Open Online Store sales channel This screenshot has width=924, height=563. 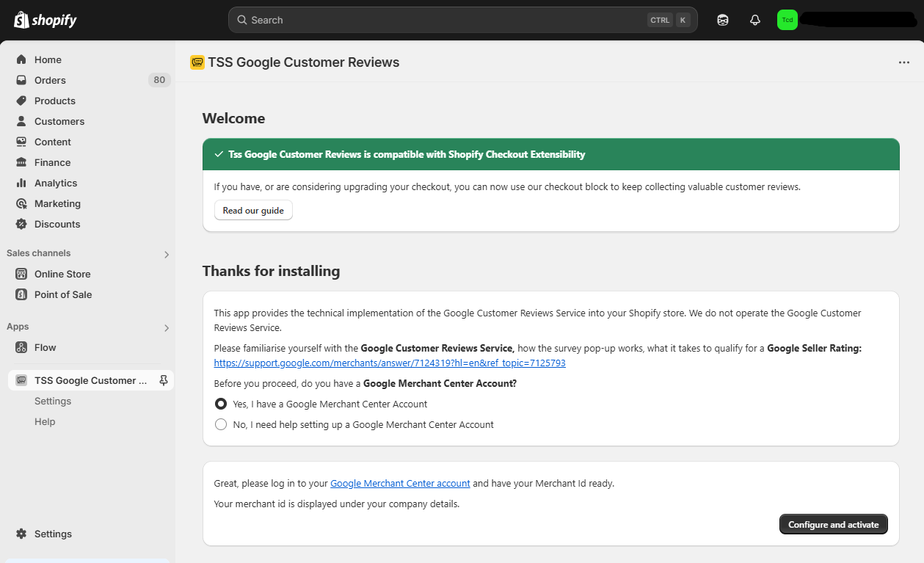tap(62, 274)
